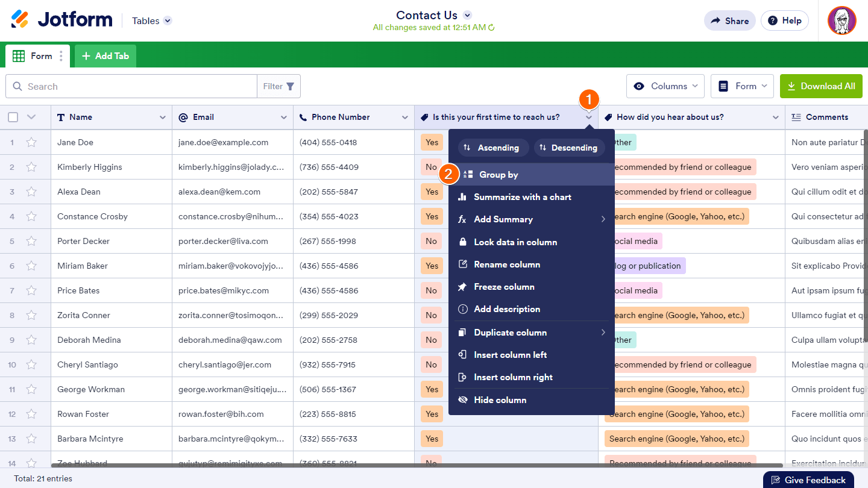Viewport: 868px width, 488px height.
Task: Click the user avatar picture
Action: [841, 20]
